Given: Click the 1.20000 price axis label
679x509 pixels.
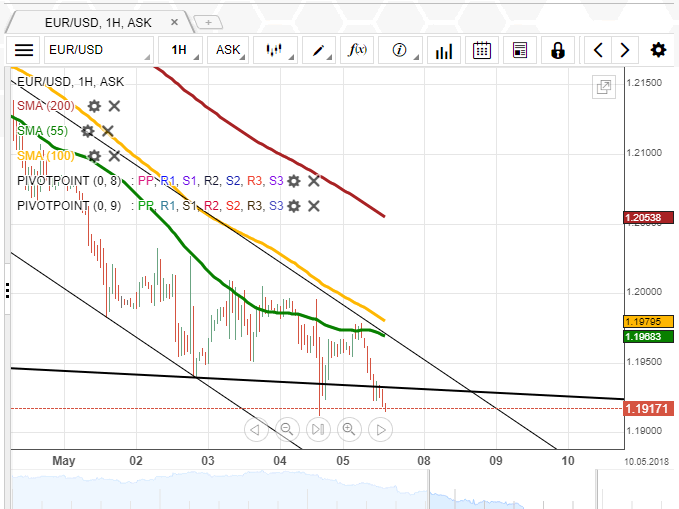Looking at the screenshot, I should click(x=644, y=292).
